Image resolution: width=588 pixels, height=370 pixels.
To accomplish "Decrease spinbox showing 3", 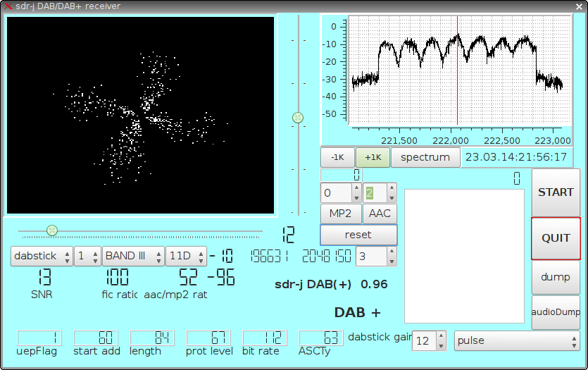I will pyautogui.click(x=392, y=261).
